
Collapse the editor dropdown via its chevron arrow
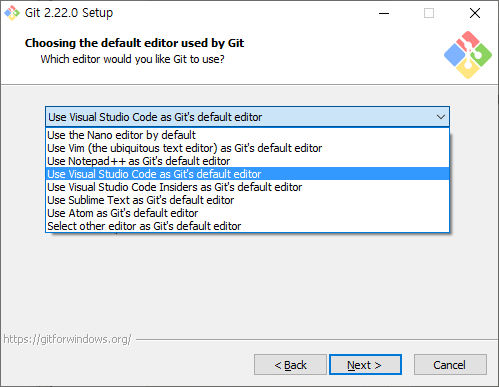441,117
